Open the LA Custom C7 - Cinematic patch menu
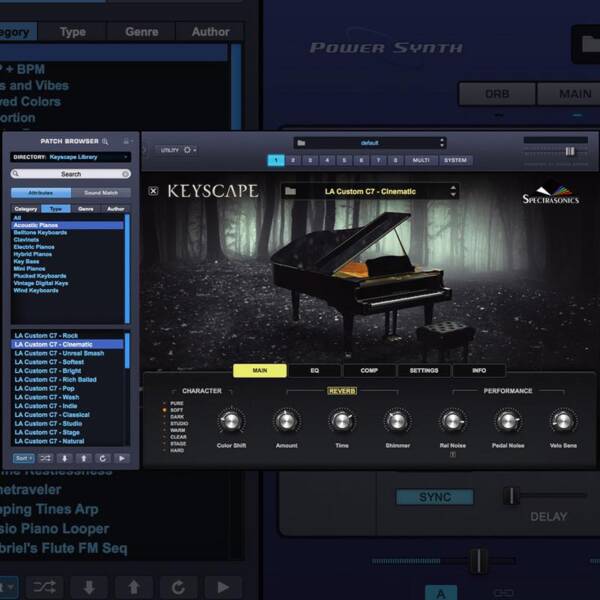This screenshot has width=600, height=600. (370, 191)
